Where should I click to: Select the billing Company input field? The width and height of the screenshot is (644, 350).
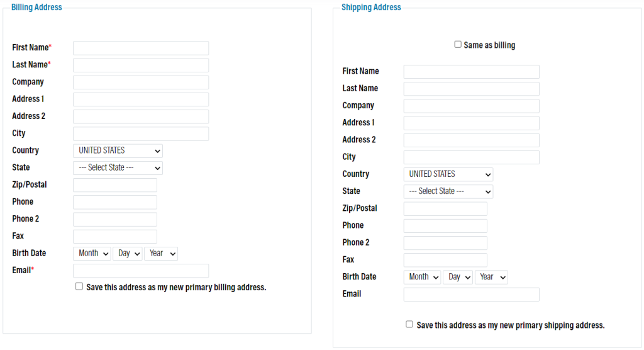tap(141, 82)
